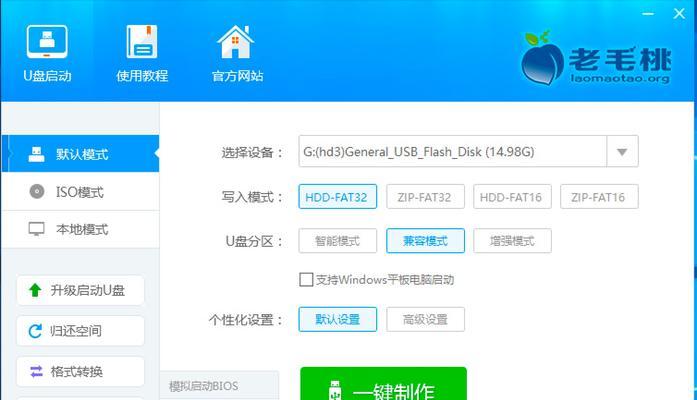
Task: Select ZIP-FAT16 write mode
Action: tap(599, 196)
